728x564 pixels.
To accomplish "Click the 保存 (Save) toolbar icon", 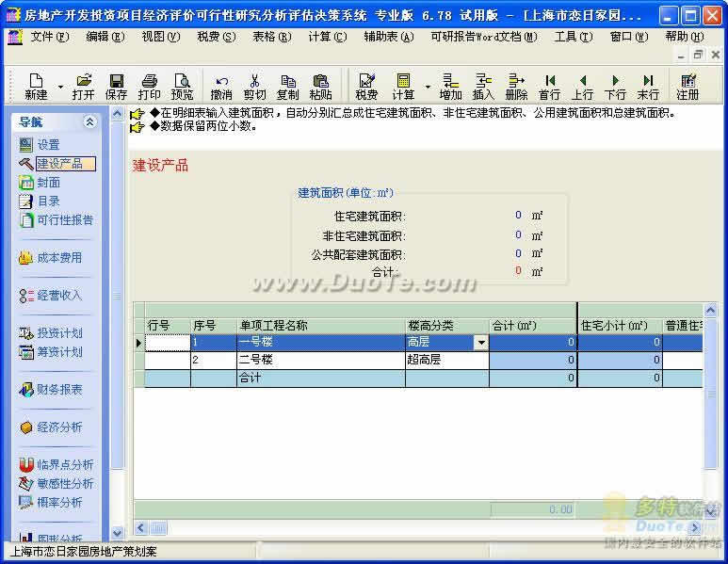I will 116,87.
